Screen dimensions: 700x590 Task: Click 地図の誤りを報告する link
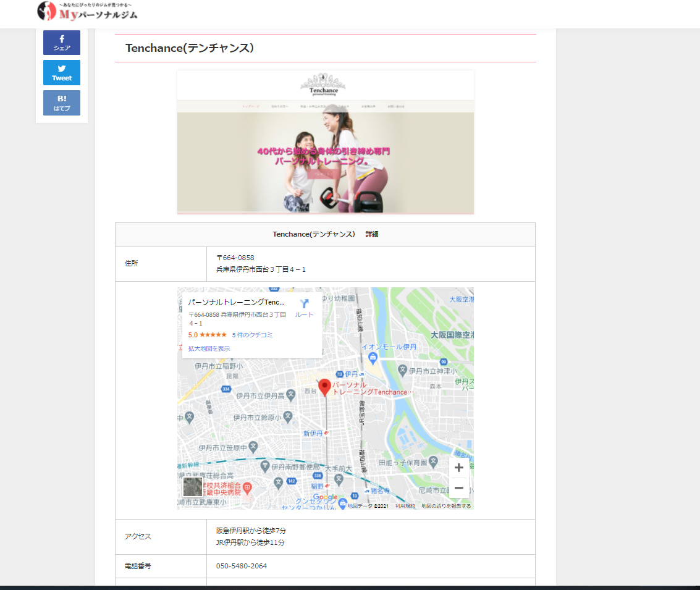pyautogui.click(x=445, y=506)
